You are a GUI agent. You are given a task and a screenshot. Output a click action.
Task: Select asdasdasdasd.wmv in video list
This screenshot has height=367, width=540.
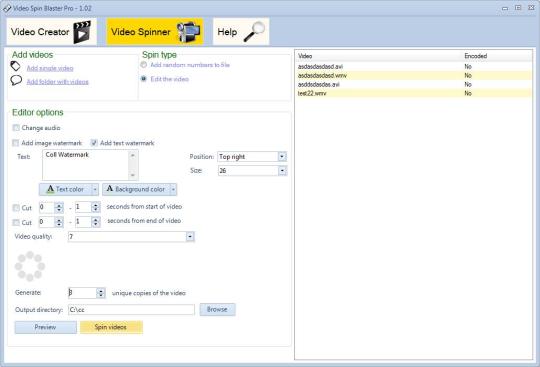pyautogui.click(x=413, y=75)
